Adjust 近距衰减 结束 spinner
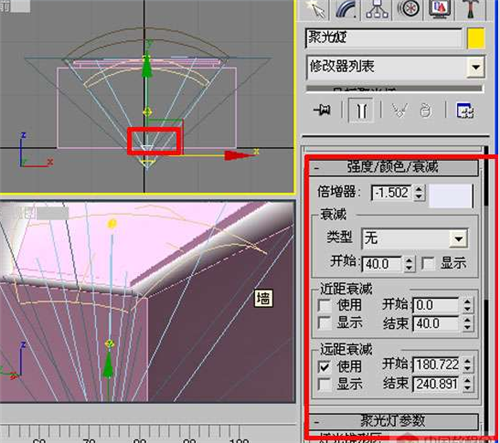Screen dimensions: 500x443 coord(467,324)
